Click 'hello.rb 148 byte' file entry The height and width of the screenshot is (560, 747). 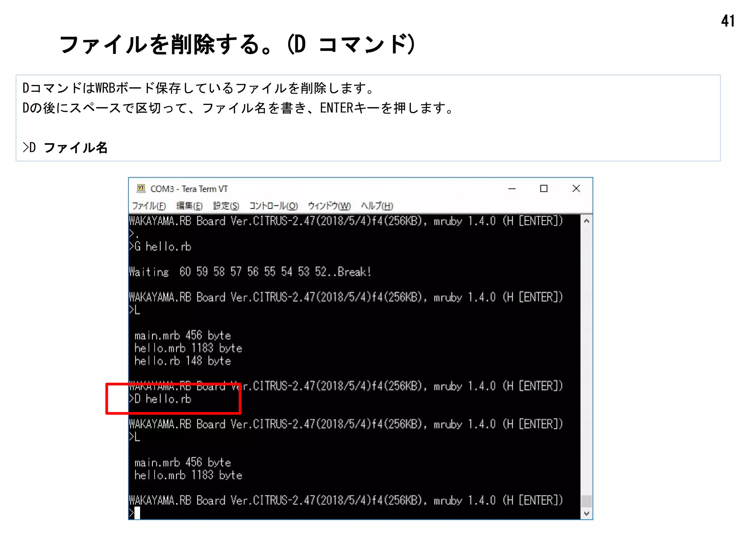point(183,361)
